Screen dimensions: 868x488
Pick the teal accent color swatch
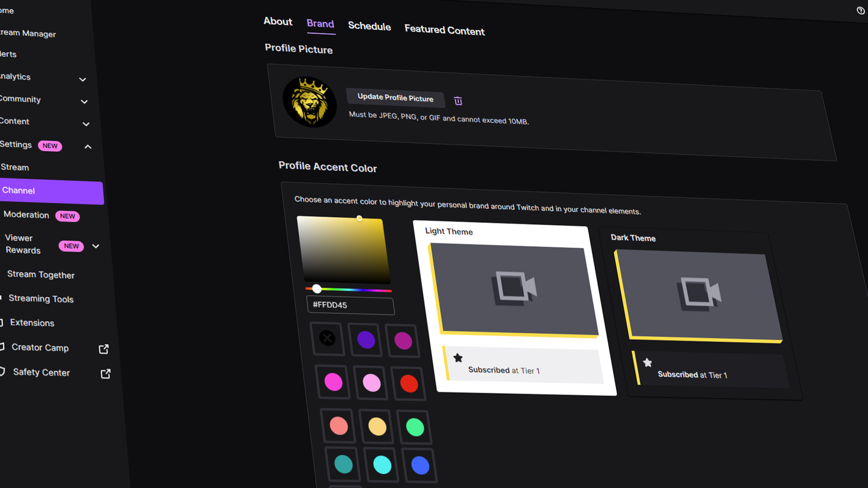tap(343, 465)
